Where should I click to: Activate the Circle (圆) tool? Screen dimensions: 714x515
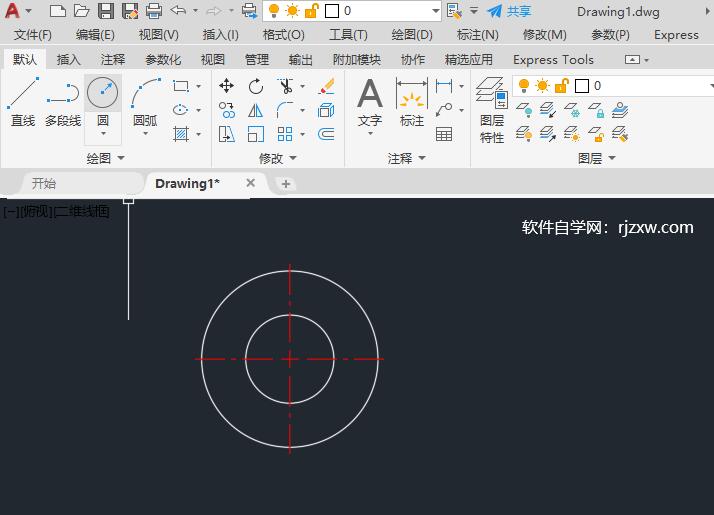point(103,93)
